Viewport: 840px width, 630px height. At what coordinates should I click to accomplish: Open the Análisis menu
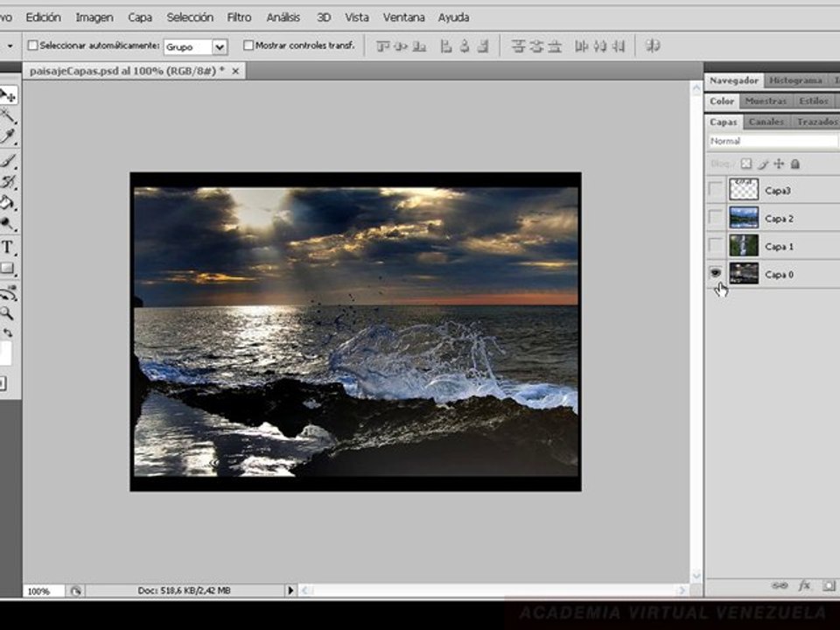coord(283,17)
